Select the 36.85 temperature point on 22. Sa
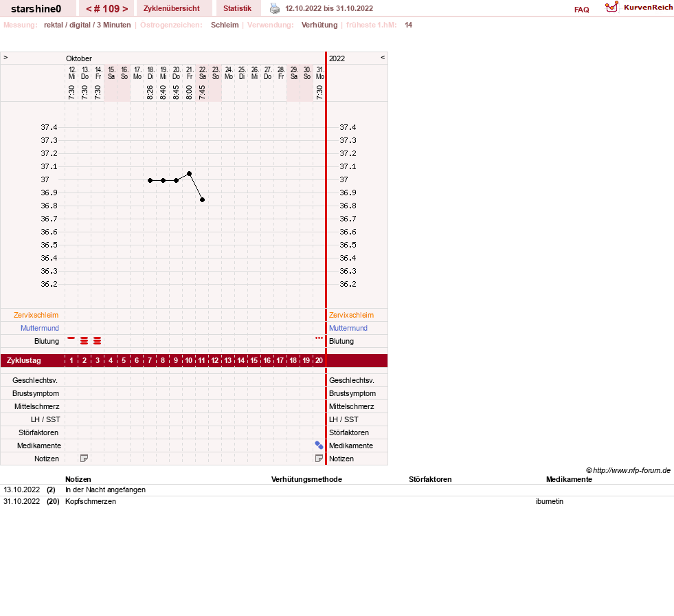 202,199
